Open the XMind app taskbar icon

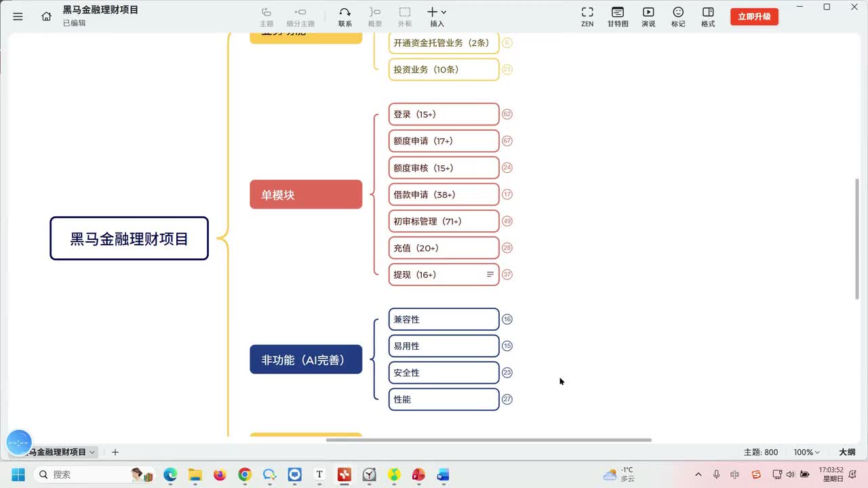(344, 474)
